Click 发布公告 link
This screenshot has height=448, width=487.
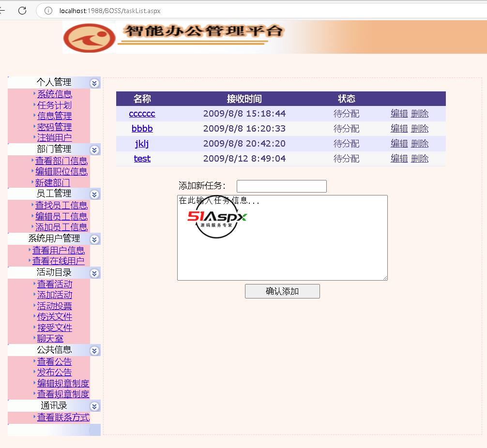click(x=55, y=372)
